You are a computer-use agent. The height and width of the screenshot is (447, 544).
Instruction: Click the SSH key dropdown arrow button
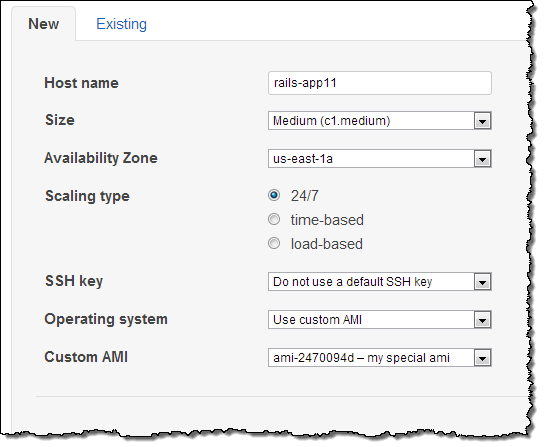[482, 282]
